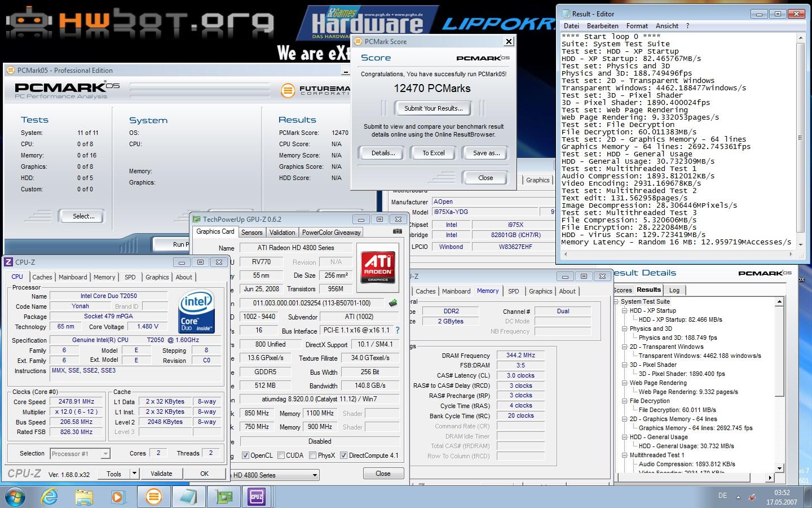This screenshot has height=508, width=812.
Task: Click Notepad vertical scrollbar thumb
Action: [x=800, y=138]
